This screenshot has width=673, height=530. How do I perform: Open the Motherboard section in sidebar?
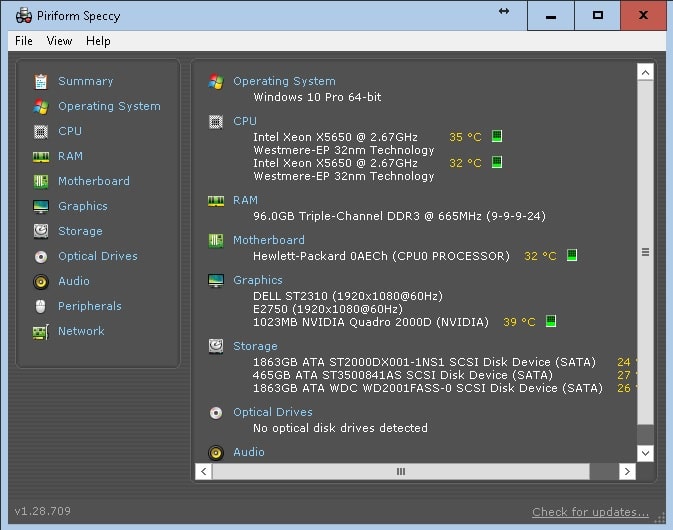click(94, 181)
